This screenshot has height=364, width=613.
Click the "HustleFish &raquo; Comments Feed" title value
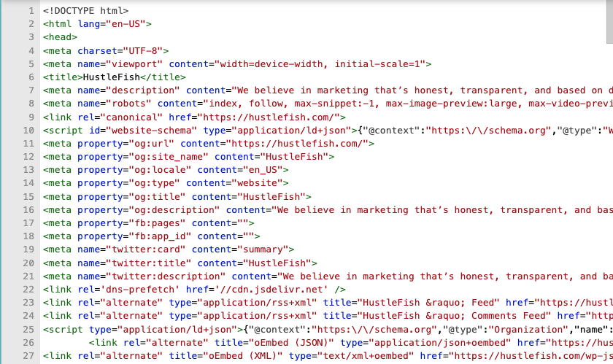[x=454, y=316]
